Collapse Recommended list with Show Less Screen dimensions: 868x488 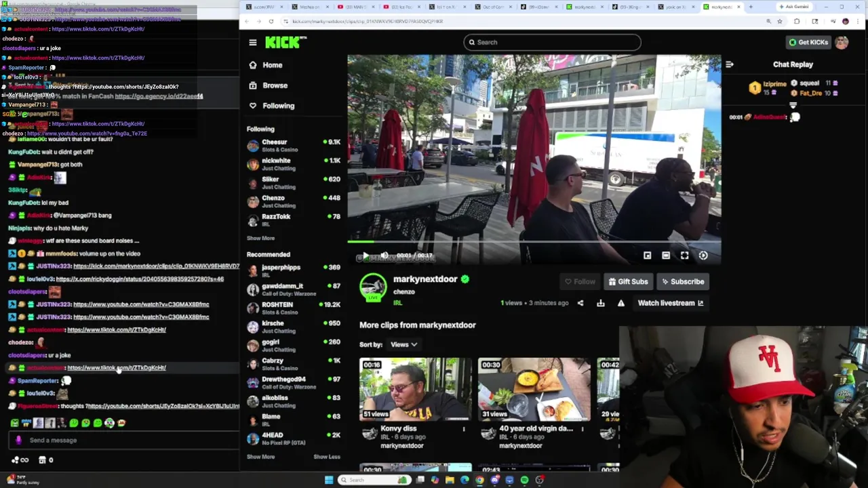[x=327, y=457]
